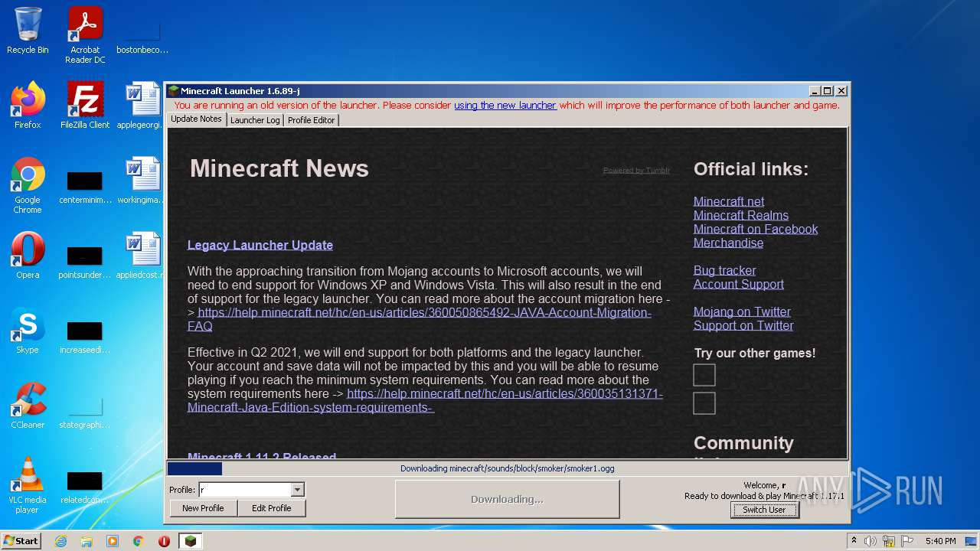Click the volume speaker tray icon

(871, 541)
